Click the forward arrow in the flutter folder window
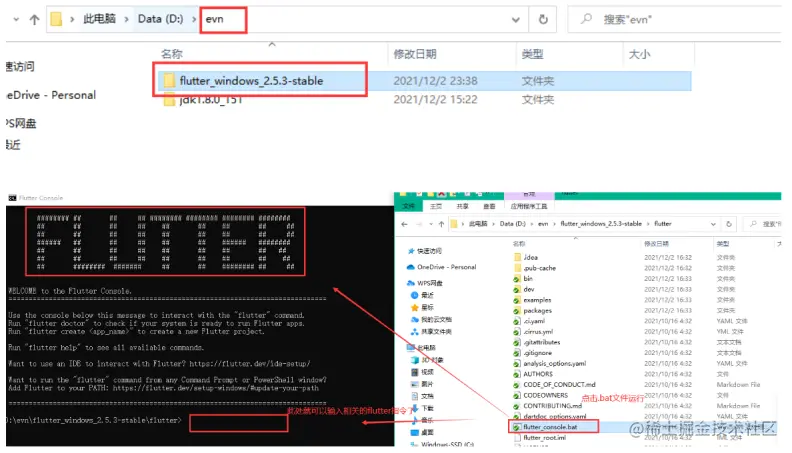Viewport: 792px width, 453px height. click(419, 224)
